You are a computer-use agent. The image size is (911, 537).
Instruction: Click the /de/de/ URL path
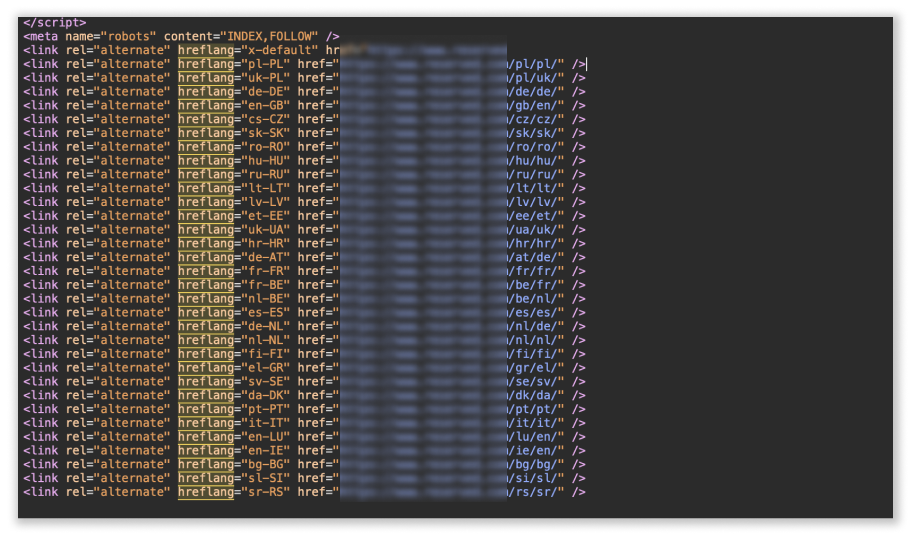(533, 92)
